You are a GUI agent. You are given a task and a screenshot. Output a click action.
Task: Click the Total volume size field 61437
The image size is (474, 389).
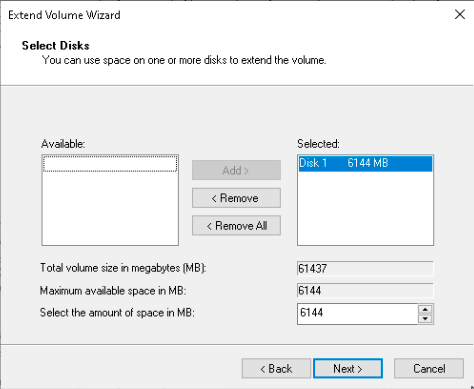[x=365, y=268]
